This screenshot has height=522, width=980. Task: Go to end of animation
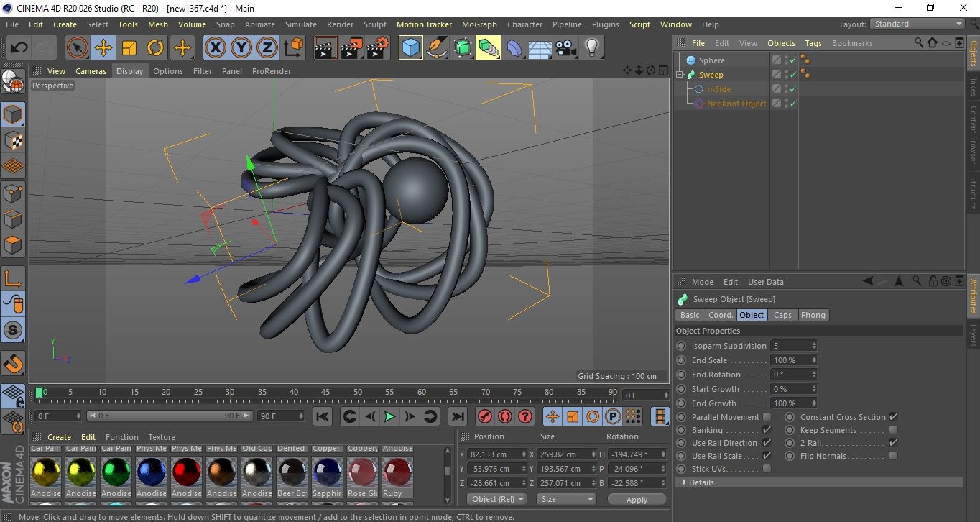click(x=457, y=416)
